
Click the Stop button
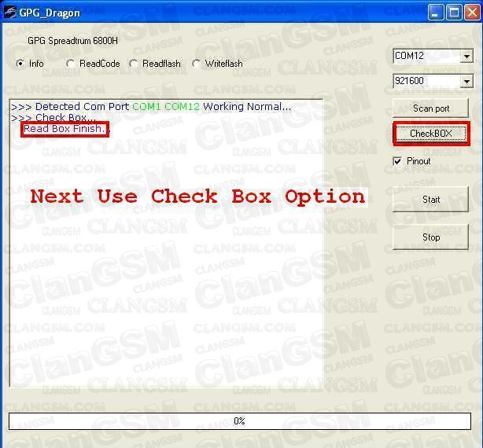[x=430, y=237]
